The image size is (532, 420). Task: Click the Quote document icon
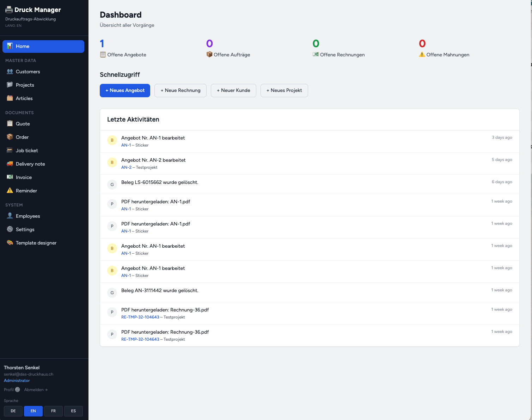click(x=10, y=124)
